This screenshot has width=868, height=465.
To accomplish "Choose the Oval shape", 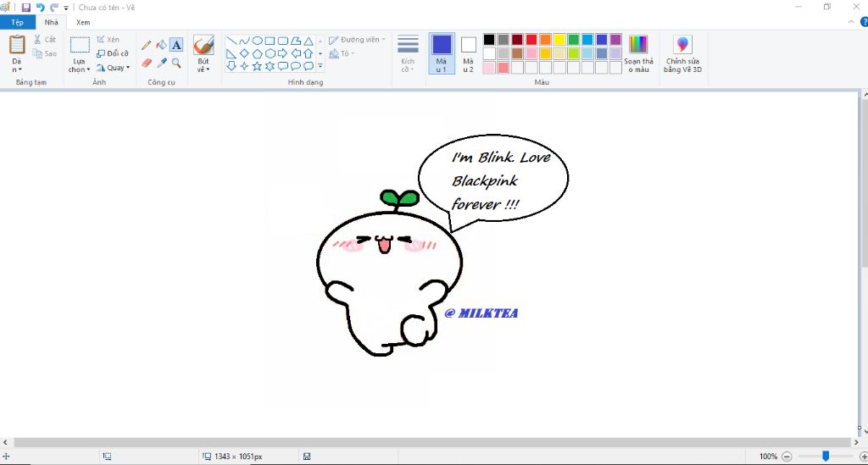I will click(257, 41).
